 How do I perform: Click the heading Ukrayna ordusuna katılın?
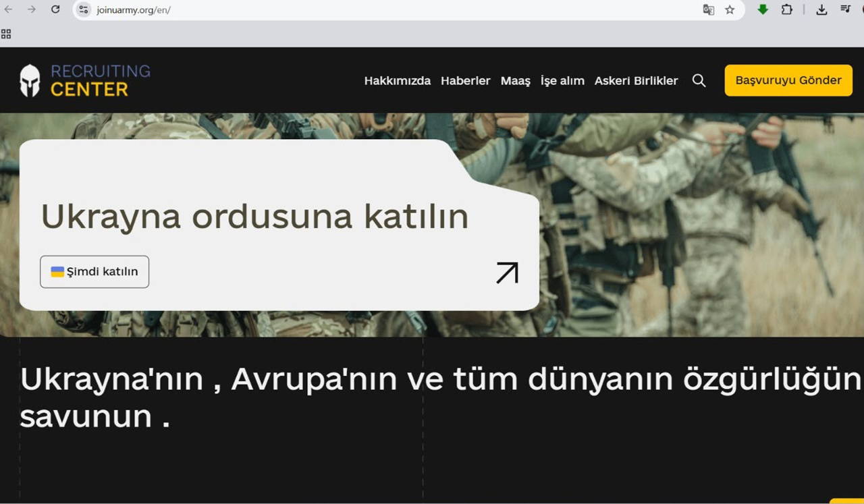point(255,217)
